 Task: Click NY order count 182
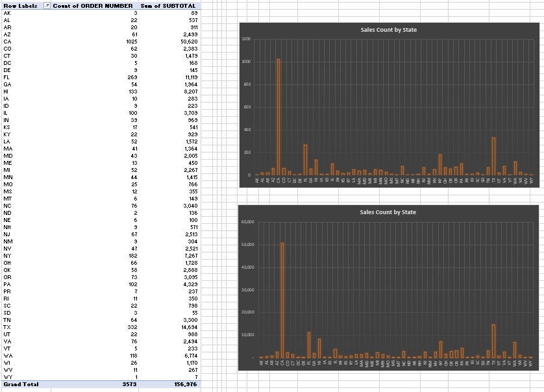click(133, 256)
